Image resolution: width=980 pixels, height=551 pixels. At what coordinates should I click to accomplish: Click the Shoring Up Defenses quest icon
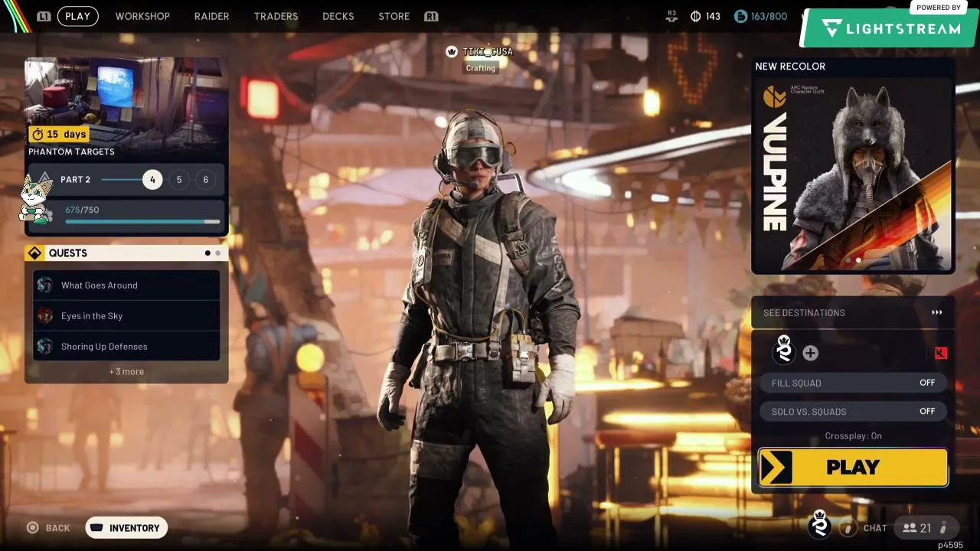(x=45, y=347)
